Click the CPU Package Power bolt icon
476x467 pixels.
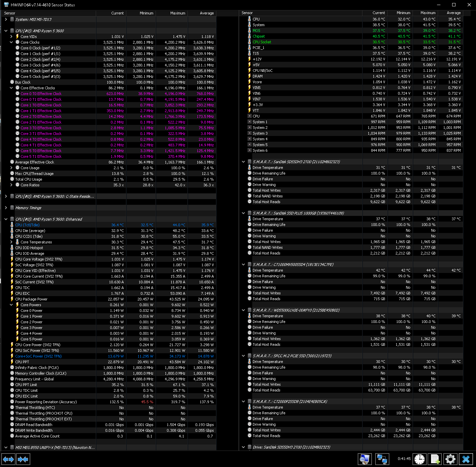(x=12, y=299)
